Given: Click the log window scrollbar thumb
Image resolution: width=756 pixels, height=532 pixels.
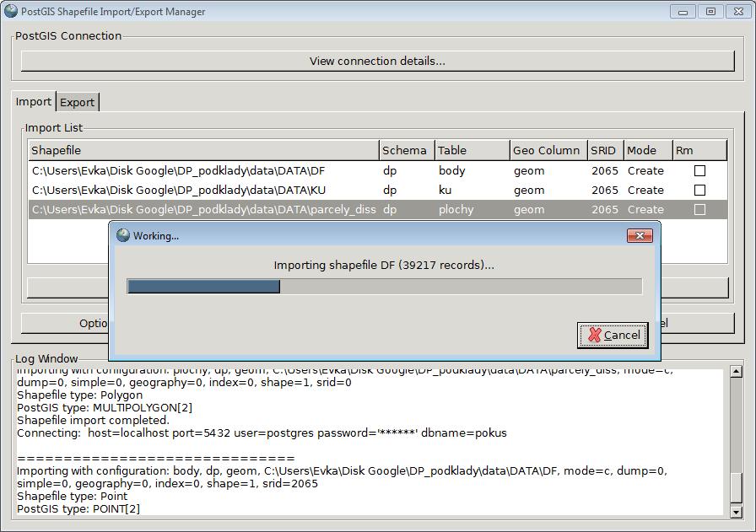Looking at the screenshot, I should (736, 487).
